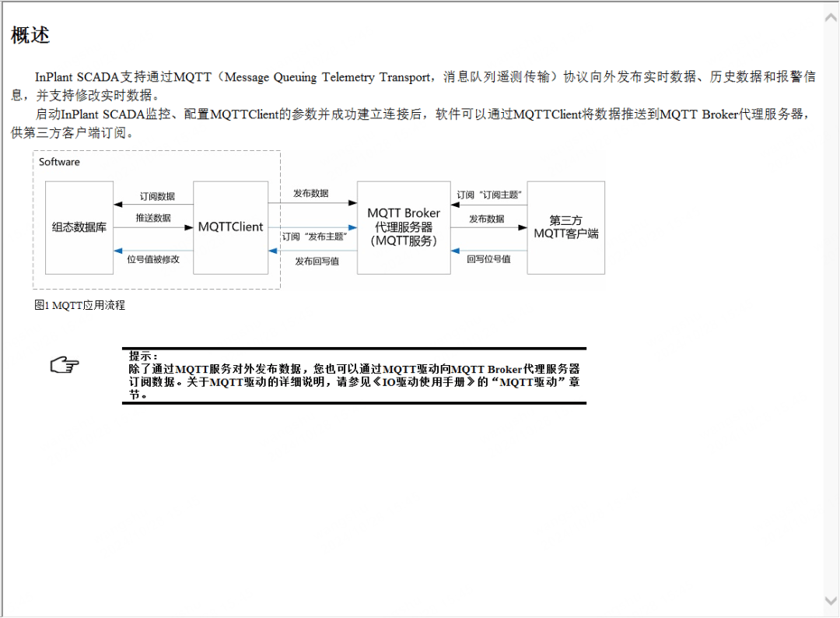Click the scroll down arrow of the scrollbar
Viewport: 840px width, 618px height.
[x=831, y=601]
